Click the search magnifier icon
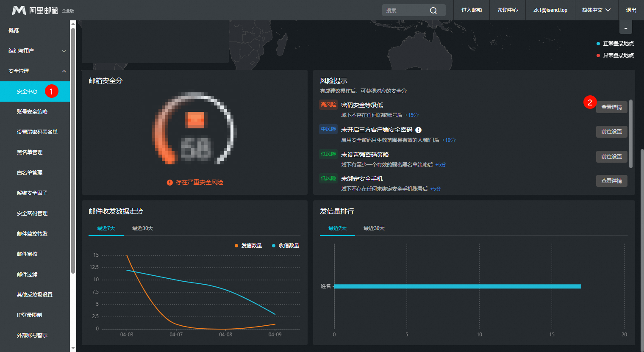The image size is (644, 352). click(x=433, y=11)
